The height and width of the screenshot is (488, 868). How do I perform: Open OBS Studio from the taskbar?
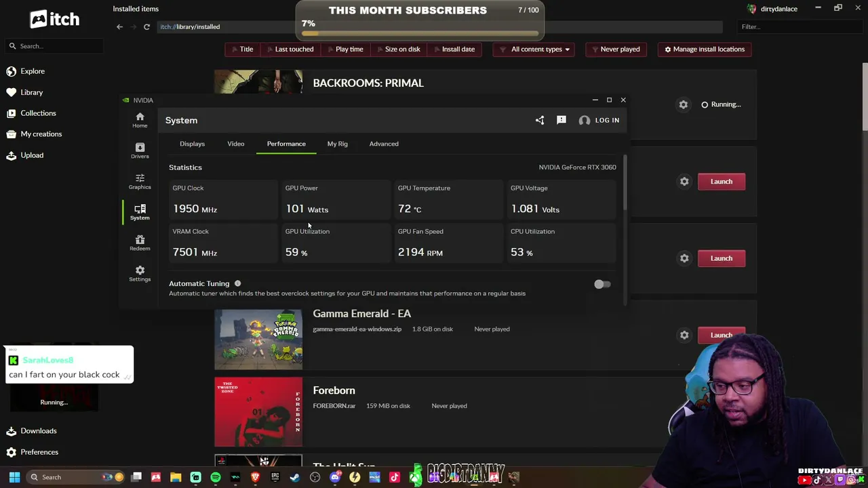315,477
